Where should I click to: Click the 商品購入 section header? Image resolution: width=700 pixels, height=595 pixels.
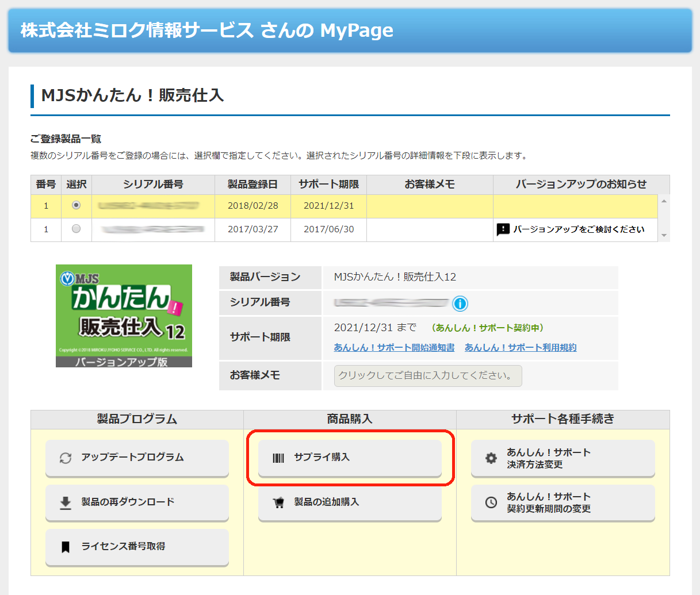(x=350, y=419)
